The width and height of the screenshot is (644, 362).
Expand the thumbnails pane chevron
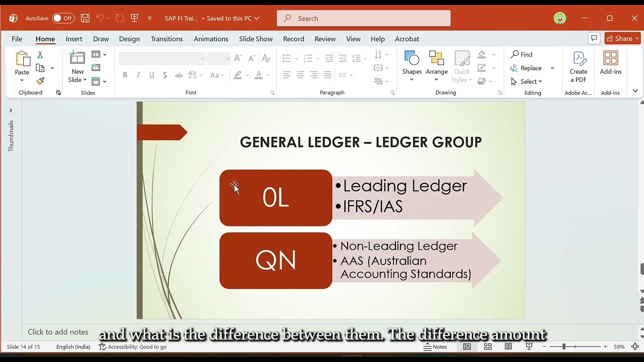(11, 111)
